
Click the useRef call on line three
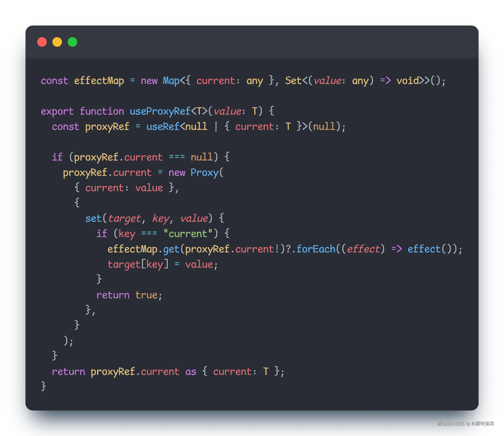click(162, 126)
